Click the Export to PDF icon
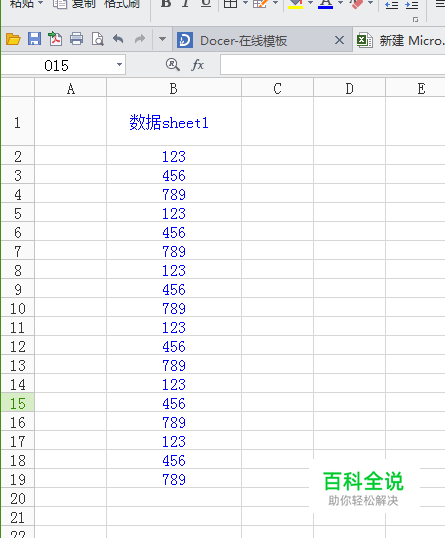The width and height of the screenshot is (445, 538). (x=55, y=39)
